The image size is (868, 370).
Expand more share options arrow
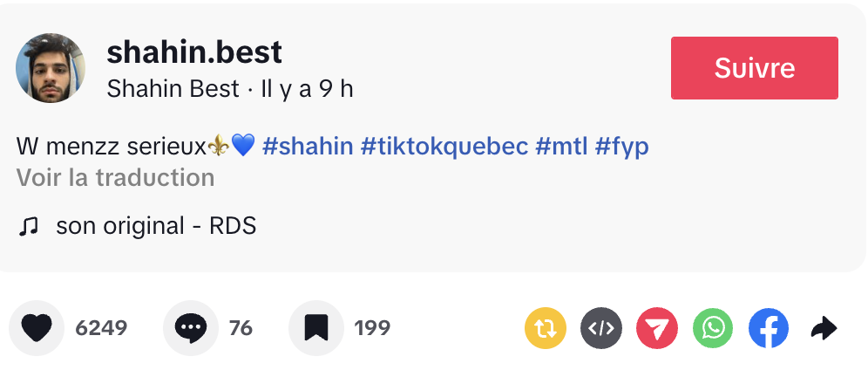[824, 328]
